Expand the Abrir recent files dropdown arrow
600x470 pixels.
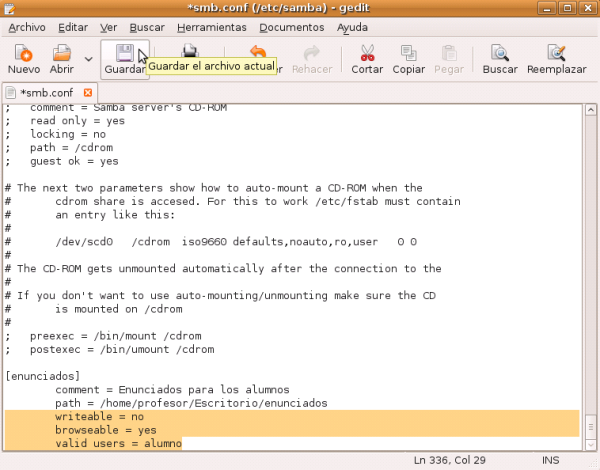88,59
